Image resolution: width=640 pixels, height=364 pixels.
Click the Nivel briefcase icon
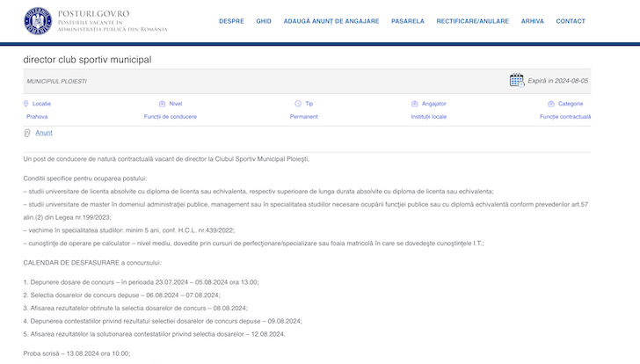pos(162,103)
